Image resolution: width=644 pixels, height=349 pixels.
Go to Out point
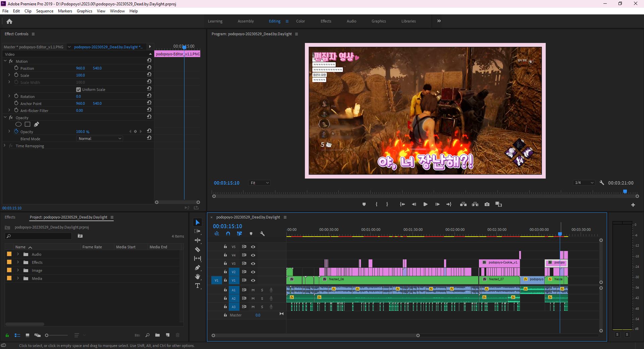point(449,204)
